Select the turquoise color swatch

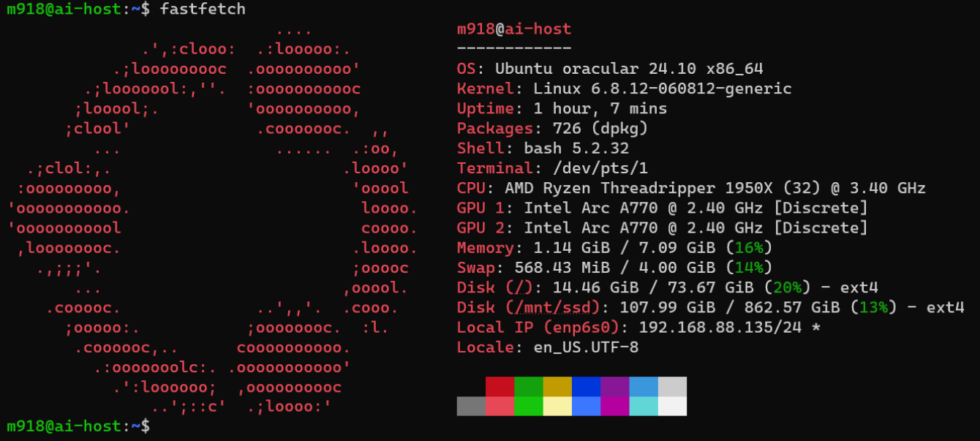[x=644, y=406]
